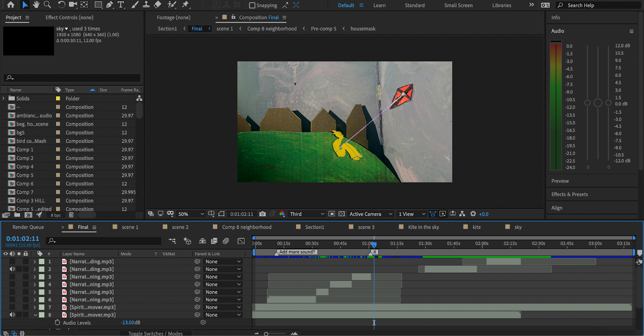This screenshot has height=336, width=644.
Task: Switch to scene 2 timeline tab
Action: coord(180,227)
